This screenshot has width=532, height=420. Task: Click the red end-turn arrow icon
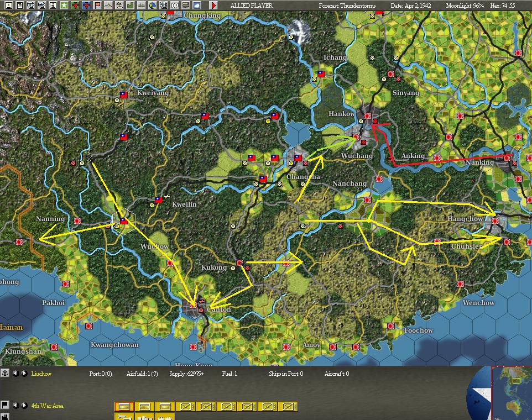coord(213,5)
